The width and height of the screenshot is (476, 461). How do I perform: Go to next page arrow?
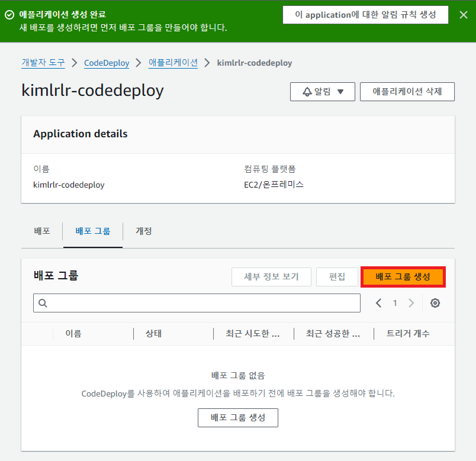[411, 303]
